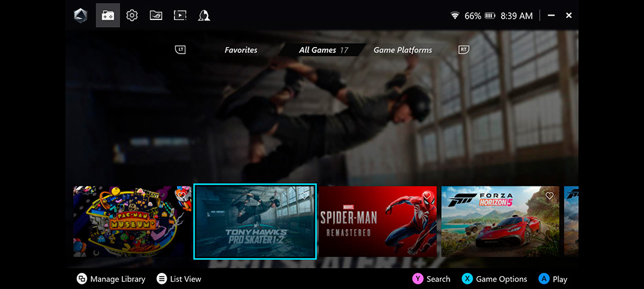Open the Armoury Crate home logo icon
The height and width of the screenshot is (289, 644).
click(80, 15)
